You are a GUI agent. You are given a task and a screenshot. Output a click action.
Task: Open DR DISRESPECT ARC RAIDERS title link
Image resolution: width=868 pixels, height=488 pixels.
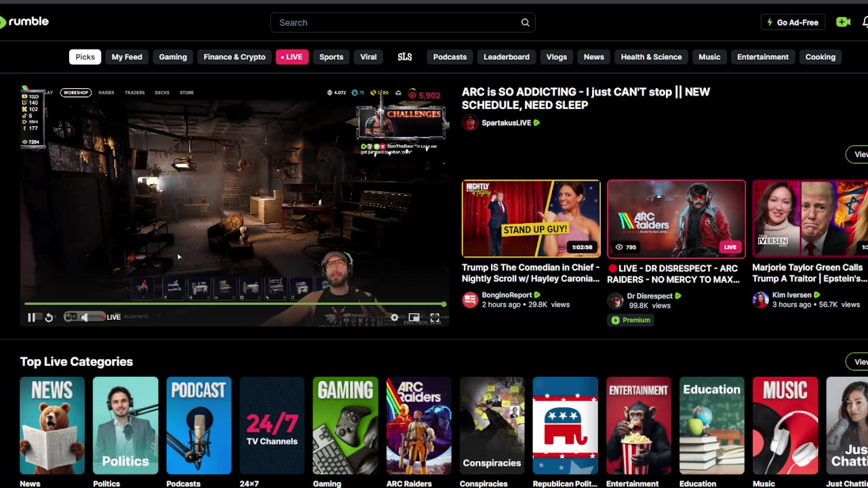tap(673, 274)
